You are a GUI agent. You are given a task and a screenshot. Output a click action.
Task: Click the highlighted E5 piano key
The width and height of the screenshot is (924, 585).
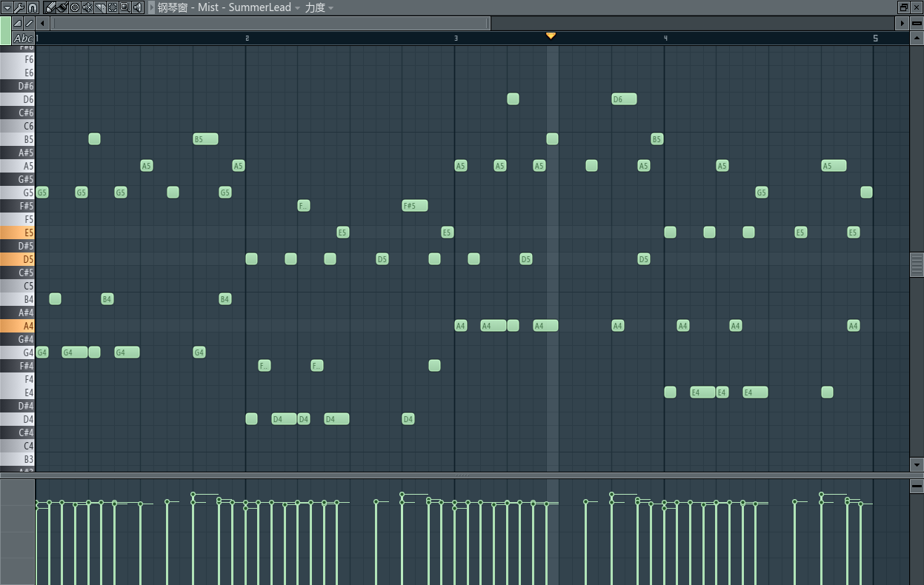pos(18,233)
